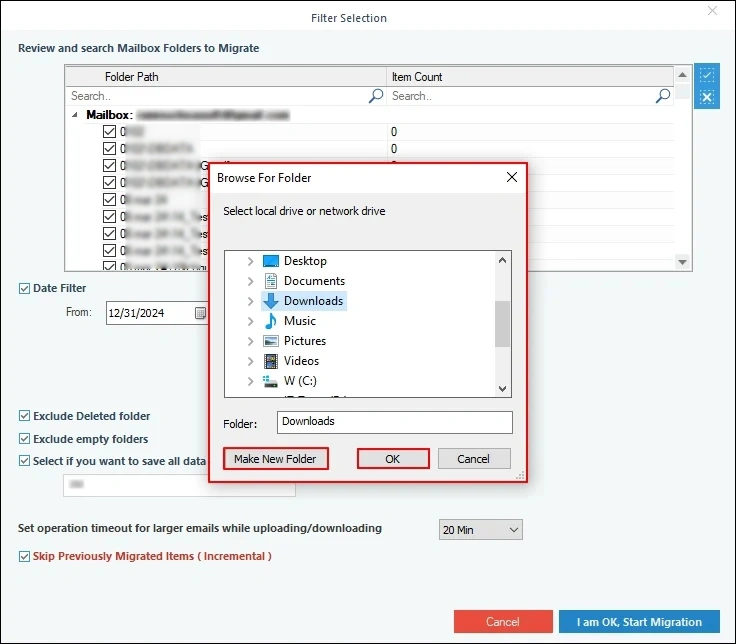Click the Folder Path search magnifier icon
Viewport: 736px width, 644px height.
pyautogui.click(x=376, y=96)
